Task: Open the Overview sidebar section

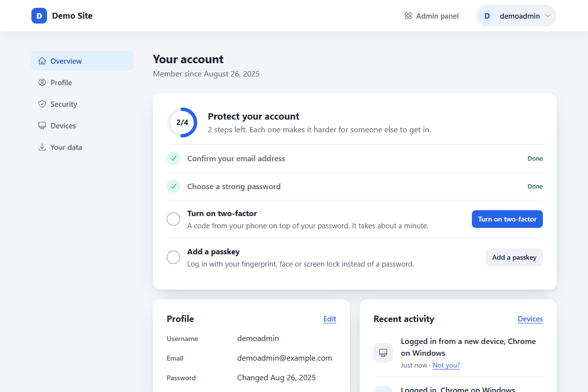Action: coord(82,61)
